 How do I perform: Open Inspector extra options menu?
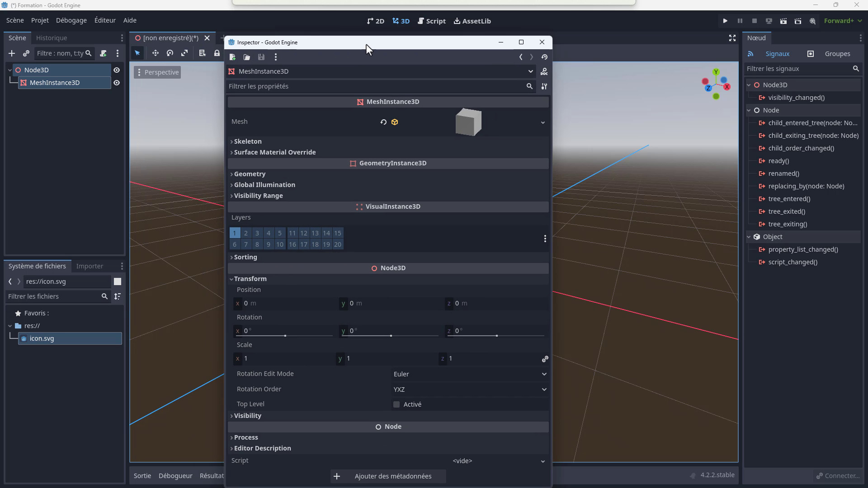coord(276,57)
